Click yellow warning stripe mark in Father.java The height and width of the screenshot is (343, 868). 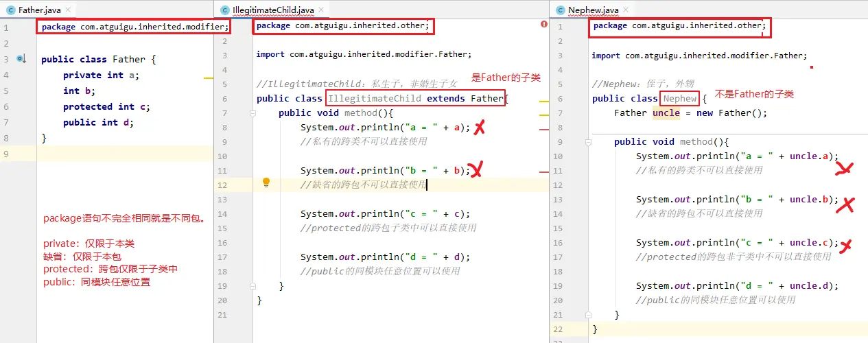pyautogui.click(x=209, y=79)
